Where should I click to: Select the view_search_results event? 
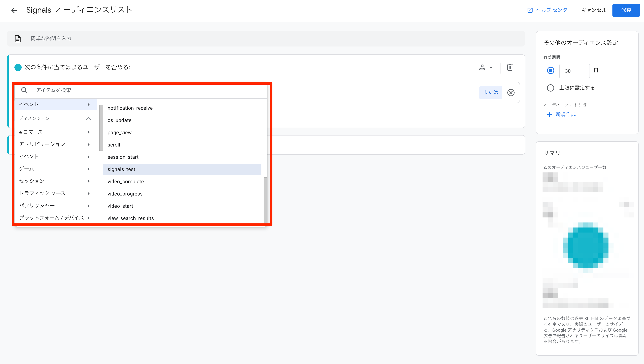[x=182, y=218]
